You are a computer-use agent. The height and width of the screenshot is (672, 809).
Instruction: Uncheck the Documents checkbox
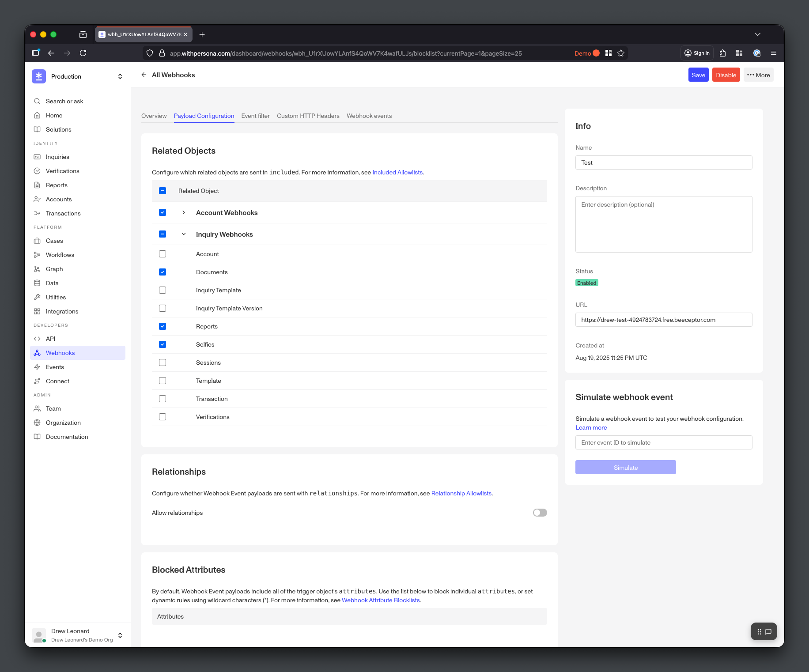click(x=163, y=272)
